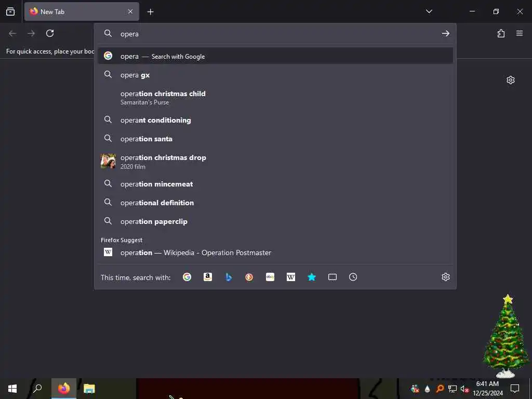This screenshot has width=532, height=399.
Task: Click the orange magnifier tray icon
Action: point(440,389)
